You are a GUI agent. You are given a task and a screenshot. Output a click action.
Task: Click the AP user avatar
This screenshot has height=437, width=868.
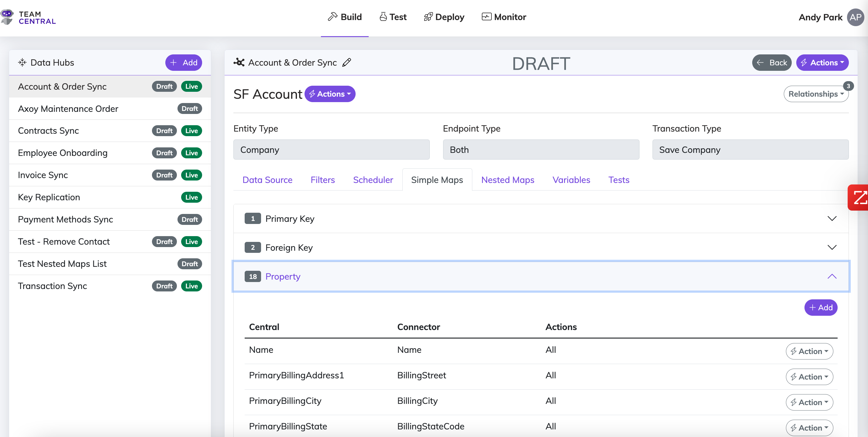pos(855,17)
